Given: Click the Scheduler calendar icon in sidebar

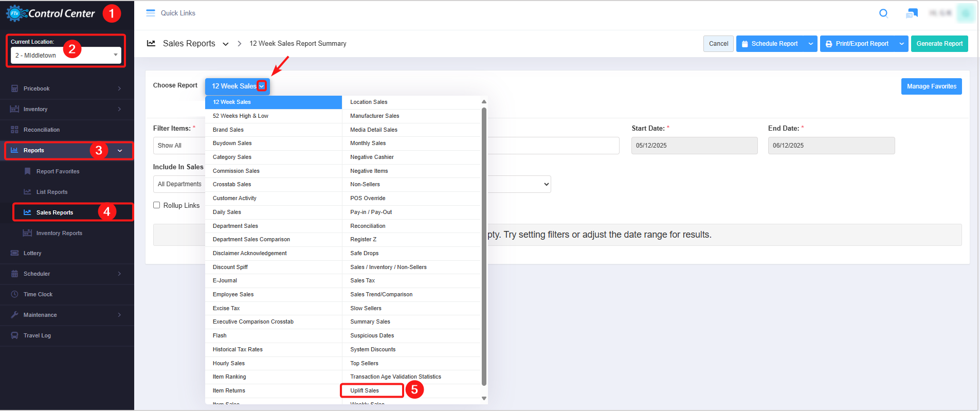Looking at the screenshot, I should [14, 274].
